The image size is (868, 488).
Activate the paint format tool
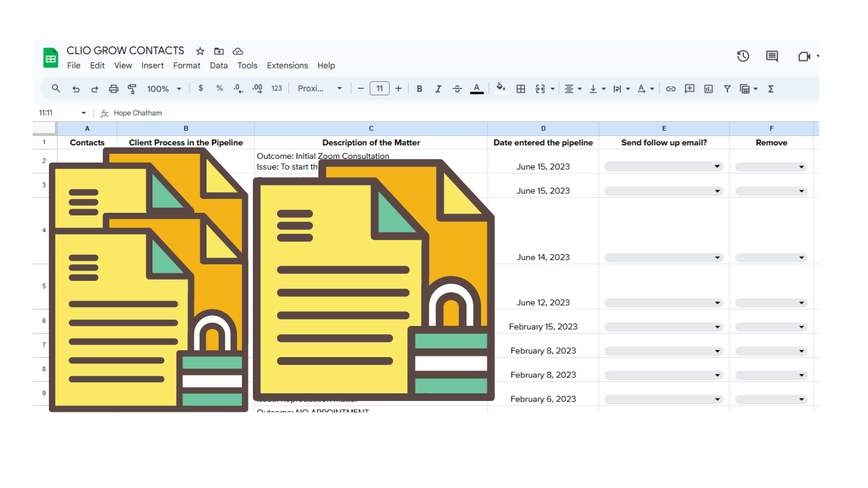click(132, 89)
